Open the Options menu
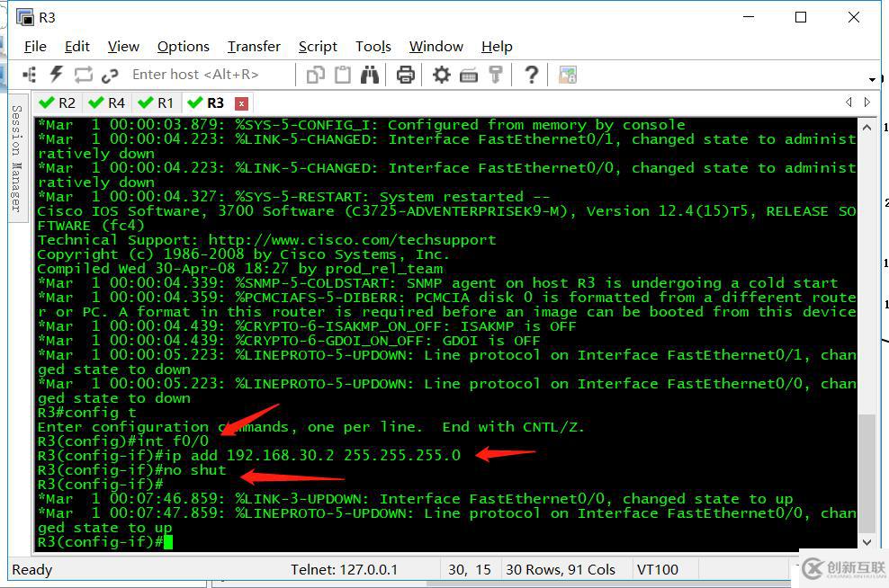The width and height of the screenshot is (889, 588). 184,47
